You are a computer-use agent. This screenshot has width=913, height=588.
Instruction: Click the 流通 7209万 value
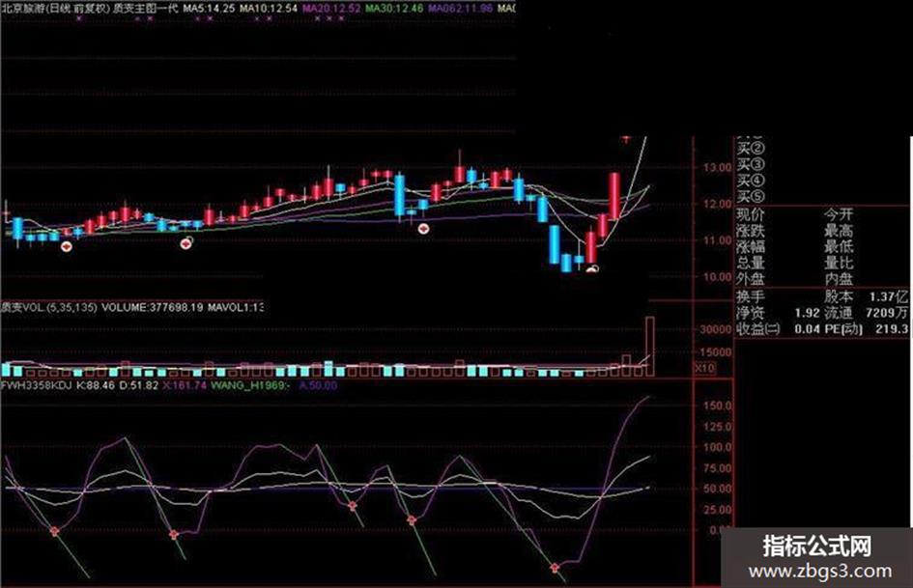click(x=867, y=313)
